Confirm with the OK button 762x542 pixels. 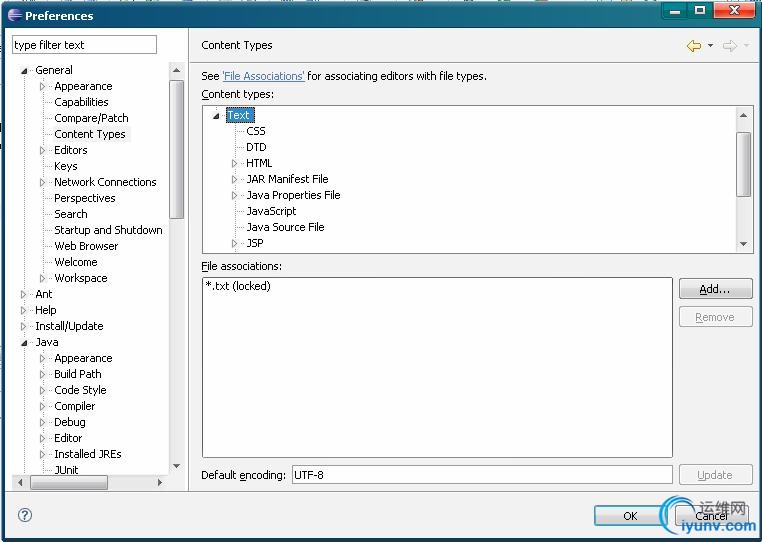630,516
